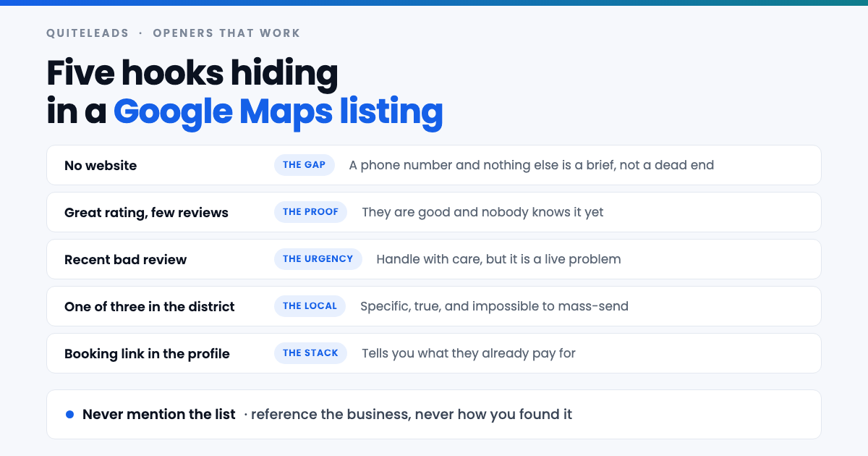Click 'Specific, true, and impossible to mass-send'
The width and height of the screenshot is (868, 456).
[x=495, y=306]
